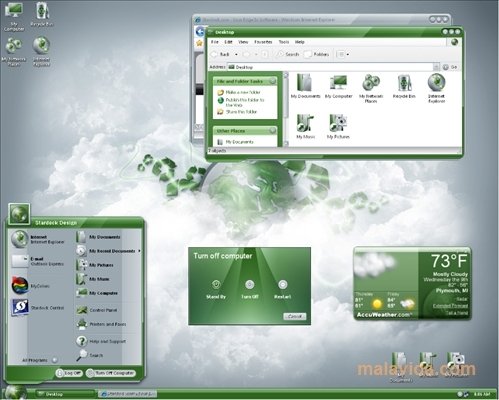The width and height of the screenshot is (499, 400).
Task: Open Printers and Faxes in Start menu
Action: [101, 324]
